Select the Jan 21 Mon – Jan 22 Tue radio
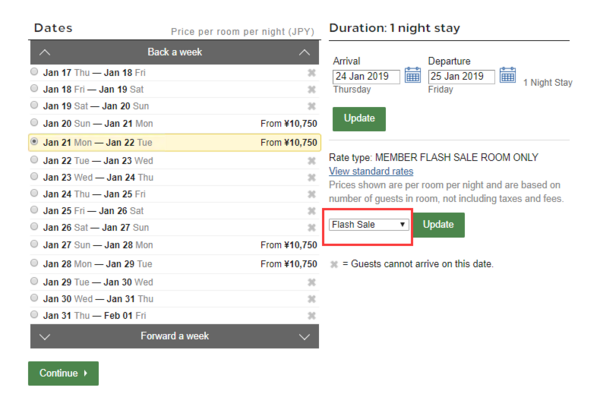 tap(34, 141)
